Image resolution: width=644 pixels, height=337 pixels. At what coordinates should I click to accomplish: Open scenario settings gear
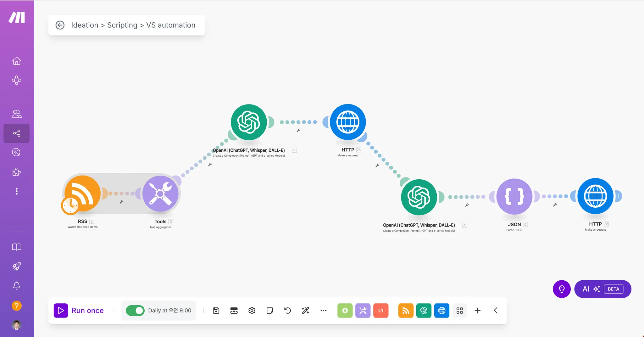click(252, 311)
